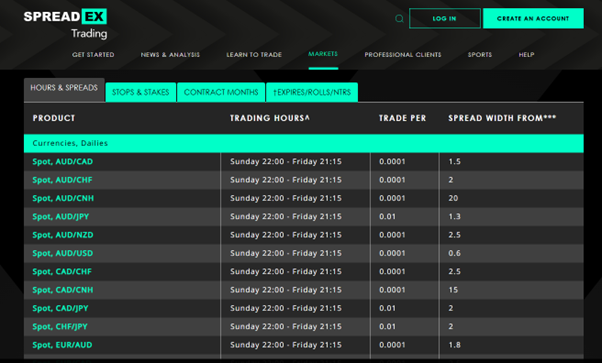Select LEARN TO TRADE in navigation

pos(254,55)
